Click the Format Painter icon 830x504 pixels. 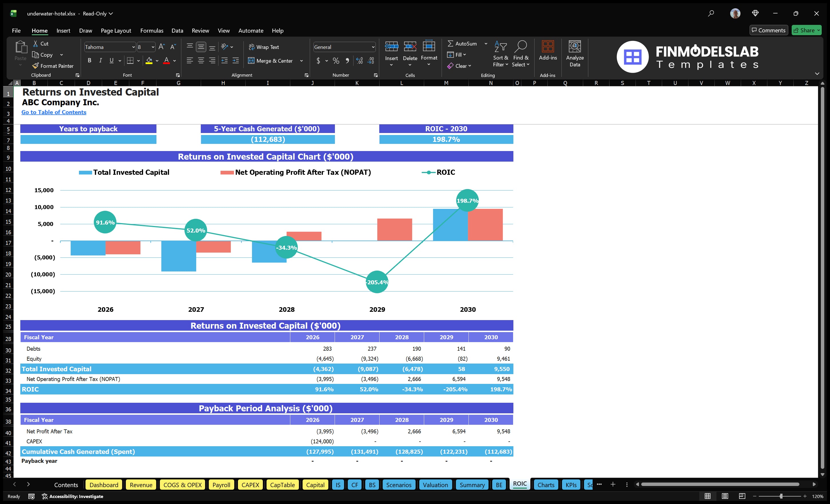36,66
